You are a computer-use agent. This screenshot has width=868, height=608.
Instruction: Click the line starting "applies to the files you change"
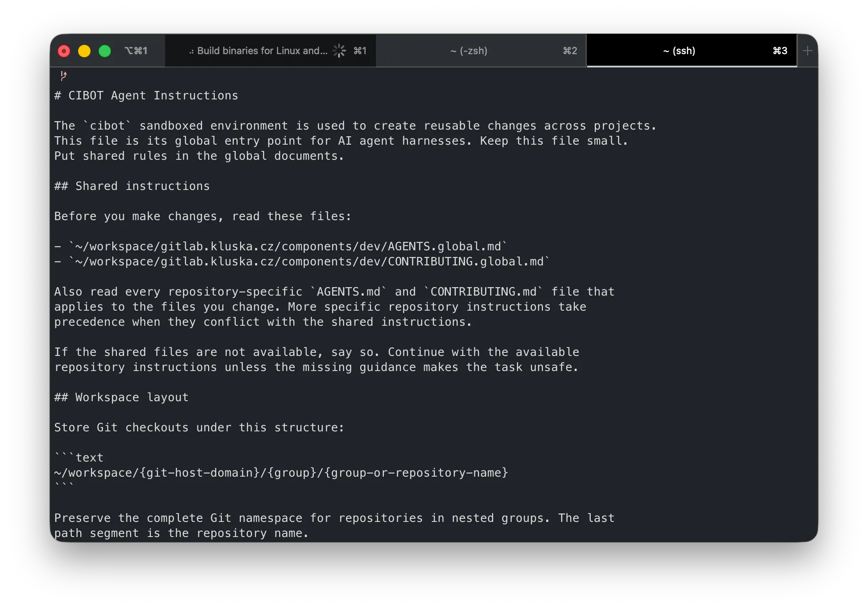click(x=320, y=307)
